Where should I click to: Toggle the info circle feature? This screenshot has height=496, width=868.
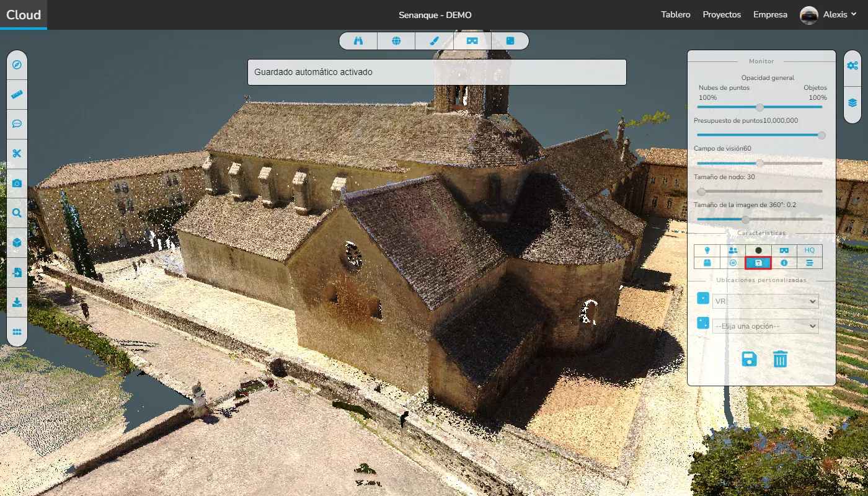pos(784,263)
